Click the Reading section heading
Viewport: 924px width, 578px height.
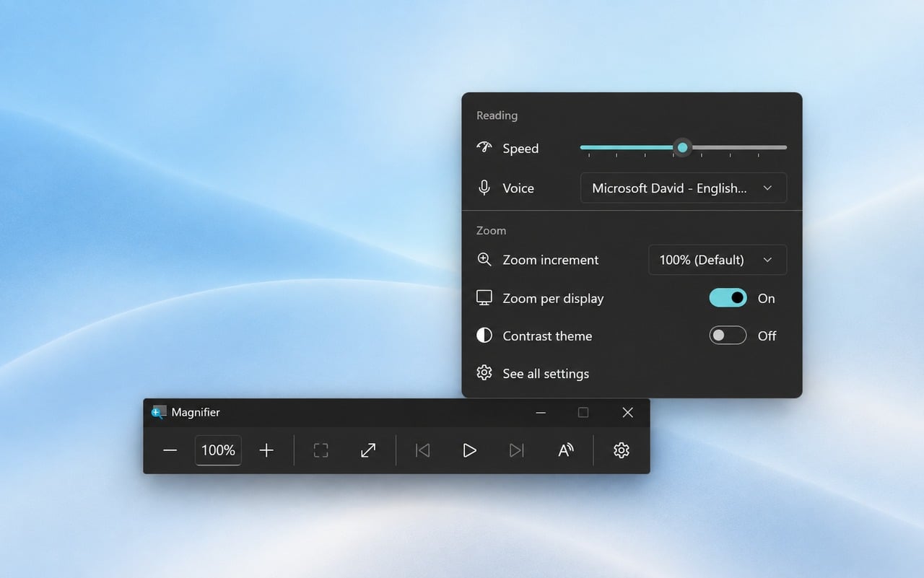[x=497, y=115]
